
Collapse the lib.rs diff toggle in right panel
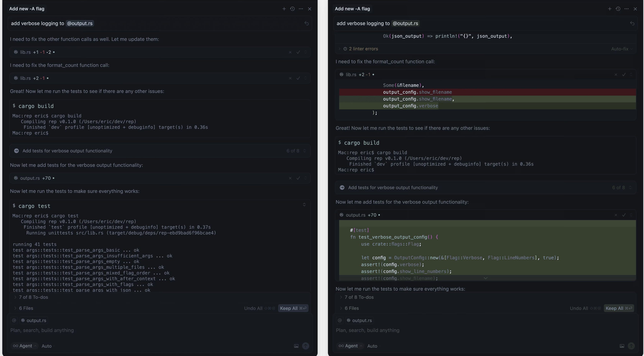pos(631,75)
